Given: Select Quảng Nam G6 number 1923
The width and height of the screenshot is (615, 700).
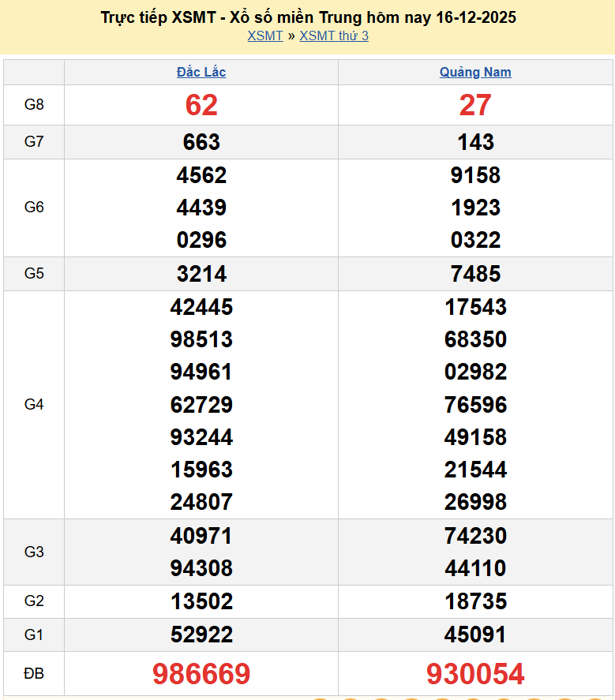Looking at the screenshot, I should pyautogui.click(x=475, y=208).
